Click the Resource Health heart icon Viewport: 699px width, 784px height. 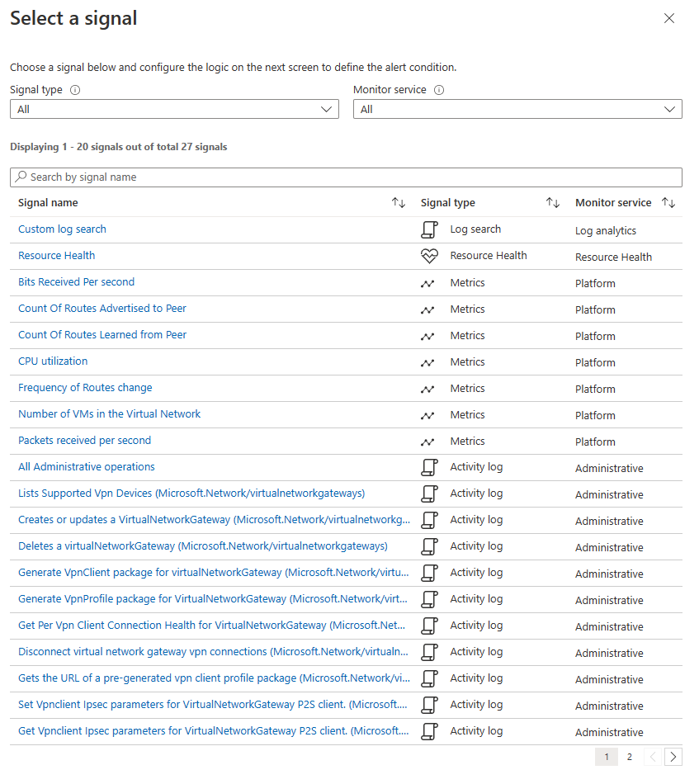(428, 255)
